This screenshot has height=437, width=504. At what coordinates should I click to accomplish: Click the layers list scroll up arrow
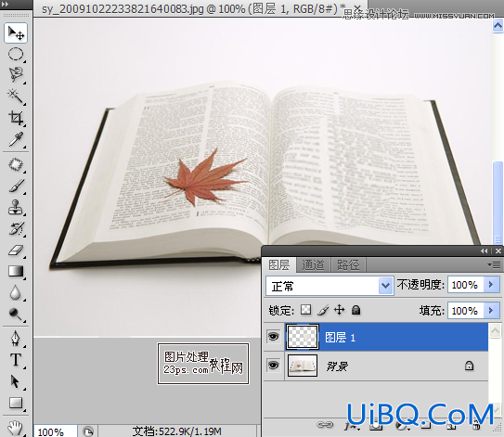pos(495,330)
